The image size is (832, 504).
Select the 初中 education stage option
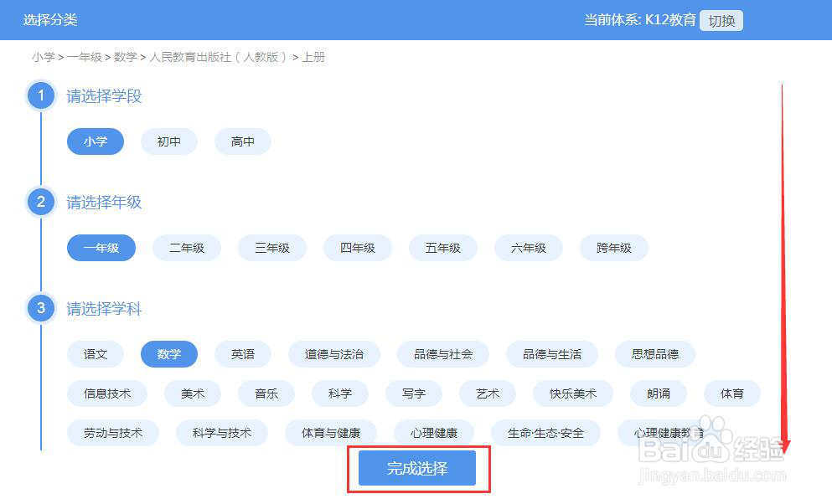[168, 141]
